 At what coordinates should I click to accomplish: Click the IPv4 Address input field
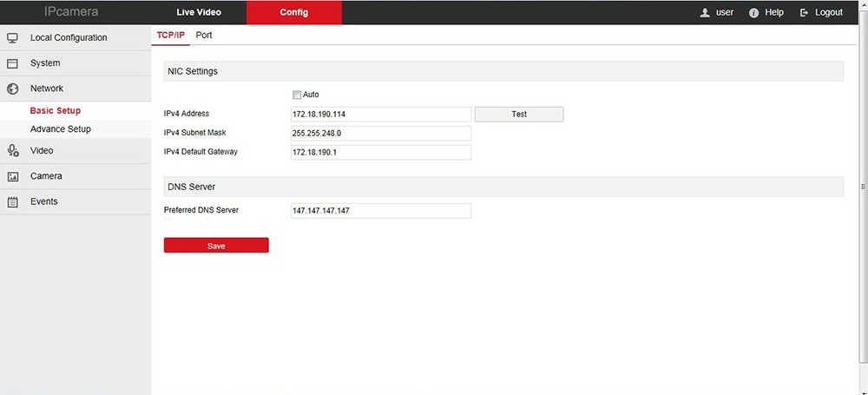pos(381,115)
